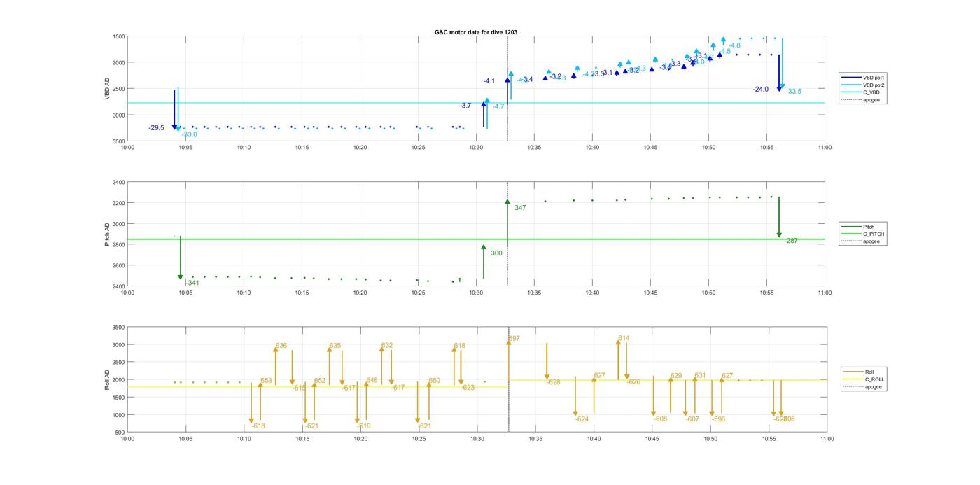Click the '-4.1' VBD data label
Viewport: 980px width, 485px height.
point(489,81)
